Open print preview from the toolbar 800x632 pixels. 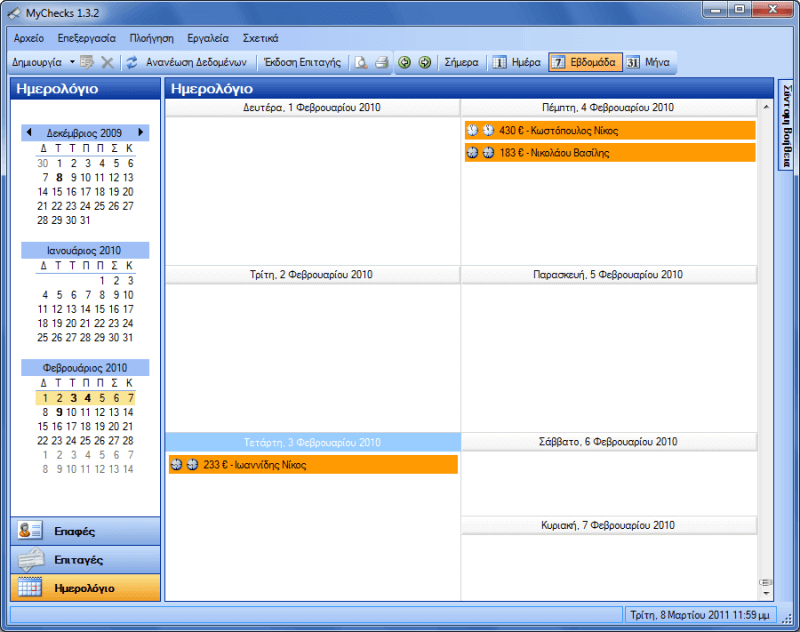(361, 62)
